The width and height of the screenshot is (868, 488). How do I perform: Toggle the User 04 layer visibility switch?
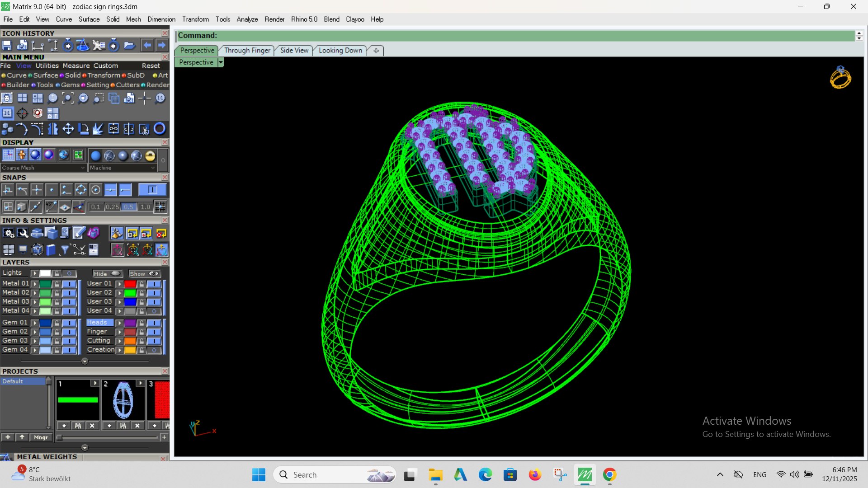point(154,311)
